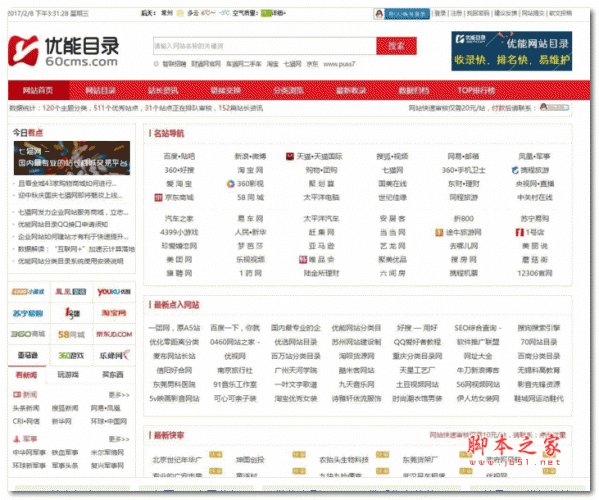The height and width of the screenshot is (500, 599).
Task: Open the 北京世纪年华广 listing
Action: tap(177, 460)
